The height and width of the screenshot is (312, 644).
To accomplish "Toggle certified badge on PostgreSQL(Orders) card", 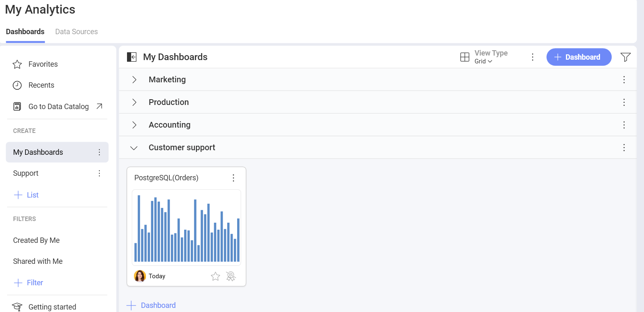I will [x=231, y=277].
